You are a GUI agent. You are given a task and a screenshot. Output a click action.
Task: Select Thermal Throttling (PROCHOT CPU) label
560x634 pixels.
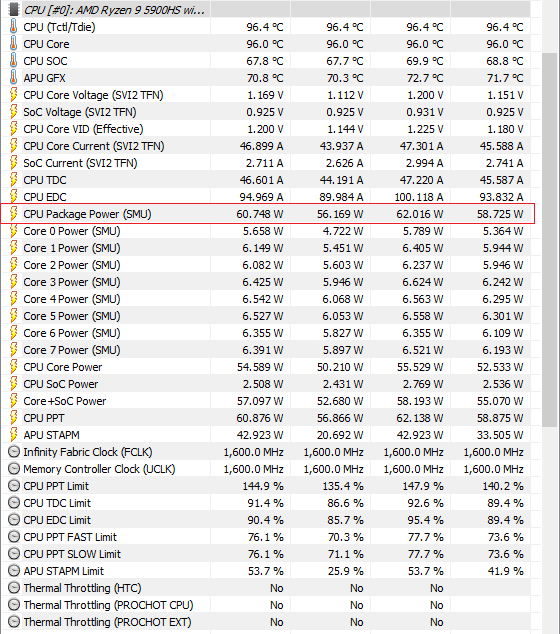point(108,605)
